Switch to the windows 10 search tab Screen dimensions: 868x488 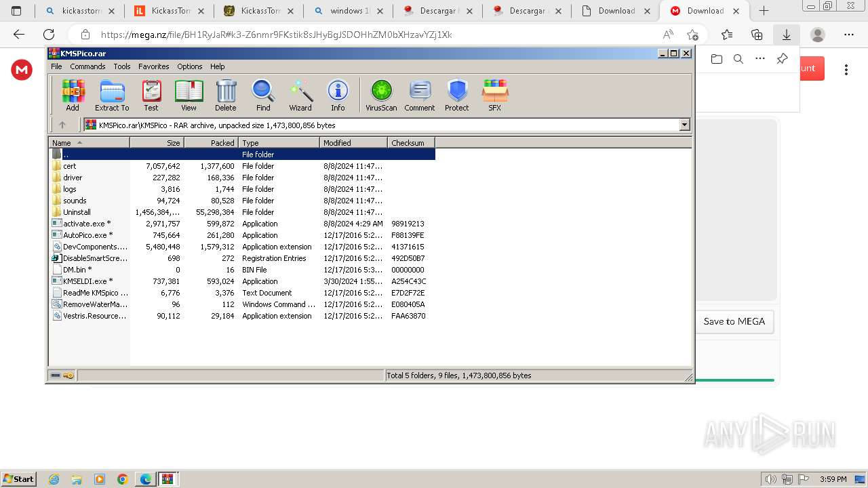(349, 11)
